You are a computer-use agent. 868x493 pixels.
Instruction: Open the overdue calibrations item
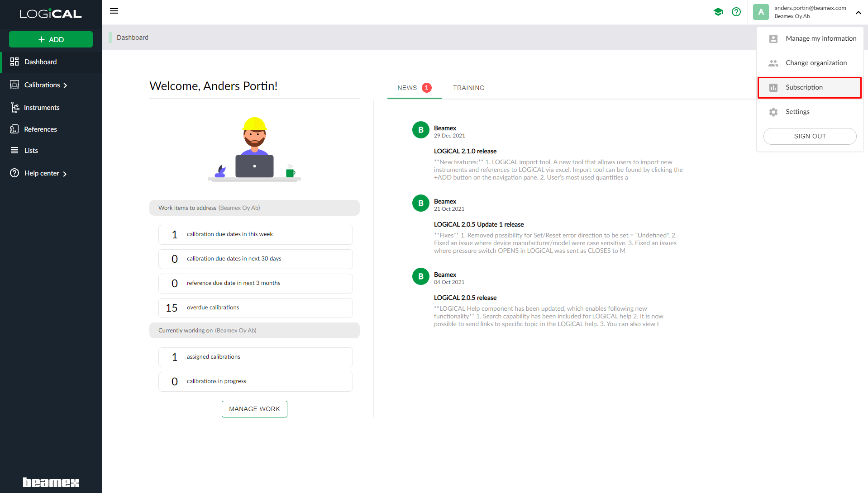coord(255,308)
